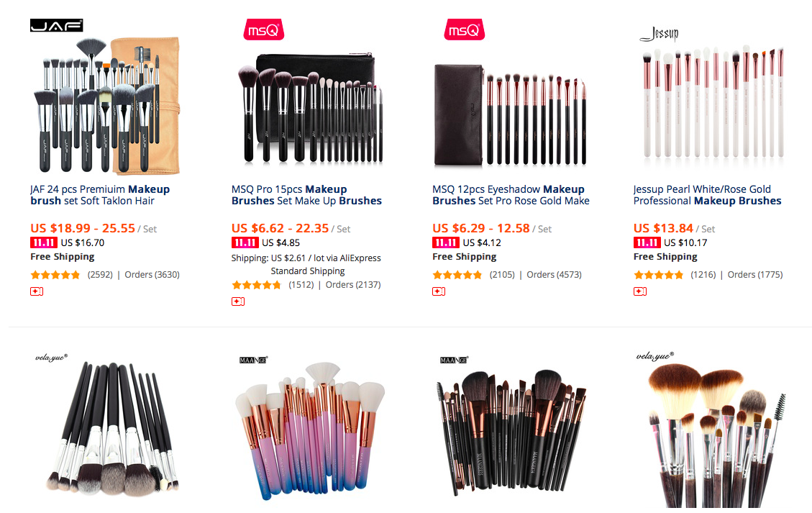Click the Jessup brand logo

(x=660, y=35)
